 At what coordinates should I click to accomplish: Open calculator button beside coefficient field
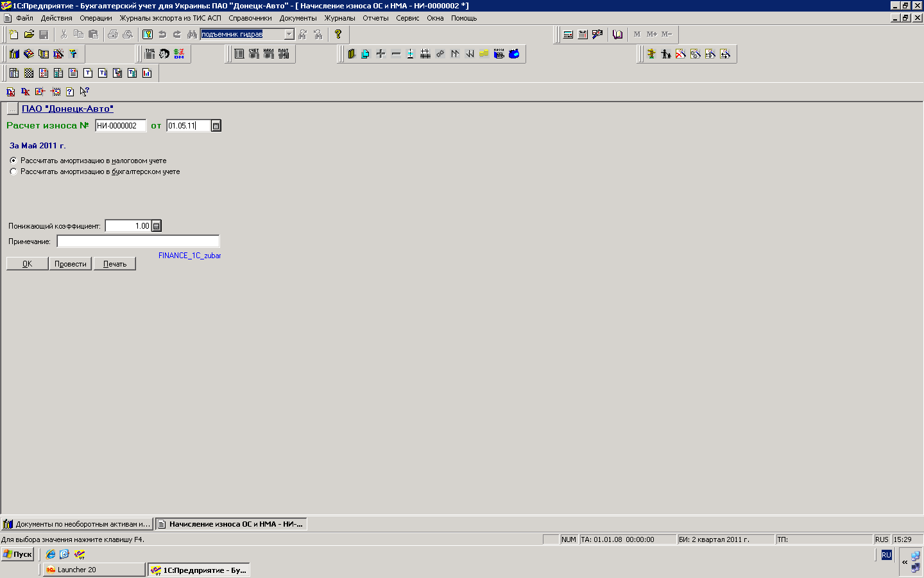(x=157, y=226)
